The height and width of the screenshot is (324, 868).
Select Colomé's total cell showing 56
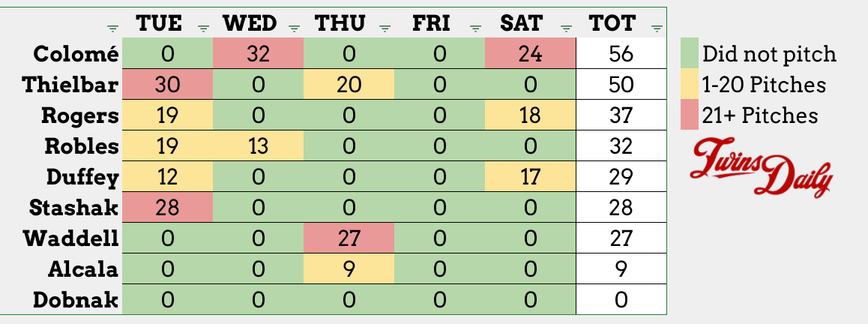[621, 54]
